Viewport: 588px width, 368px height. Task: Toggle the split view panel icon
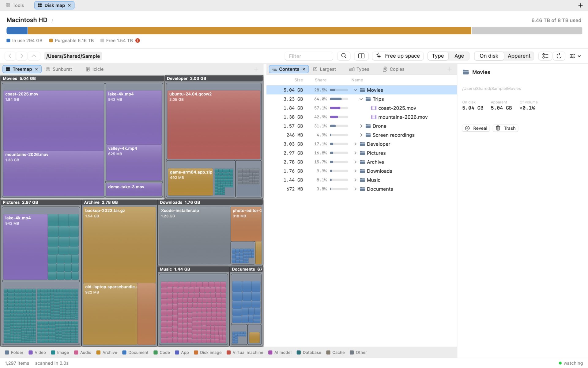pyautogui.click(x=361, y=56)
